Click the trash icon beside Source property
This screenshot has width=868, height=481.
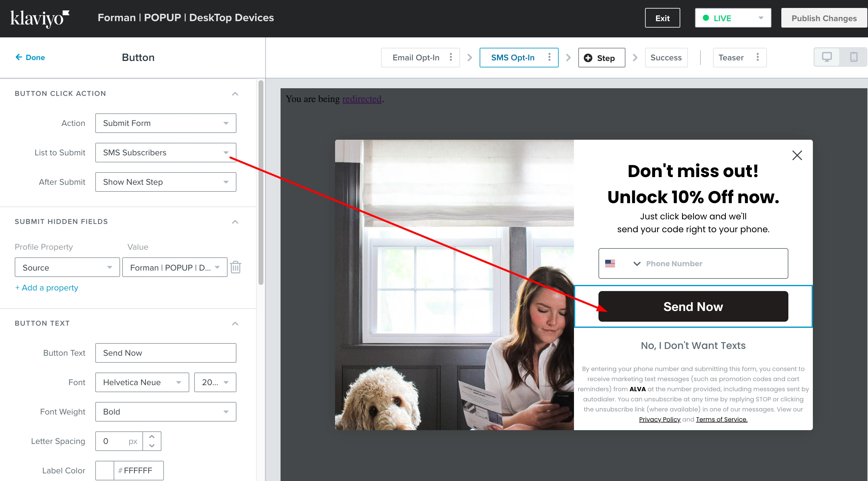point(235,267)
